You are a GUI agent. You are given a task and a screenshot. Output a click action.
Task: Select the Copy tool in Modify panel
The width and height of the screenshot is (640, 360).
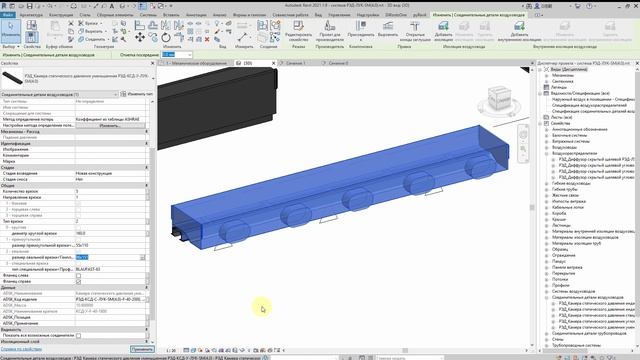[153, 38]
